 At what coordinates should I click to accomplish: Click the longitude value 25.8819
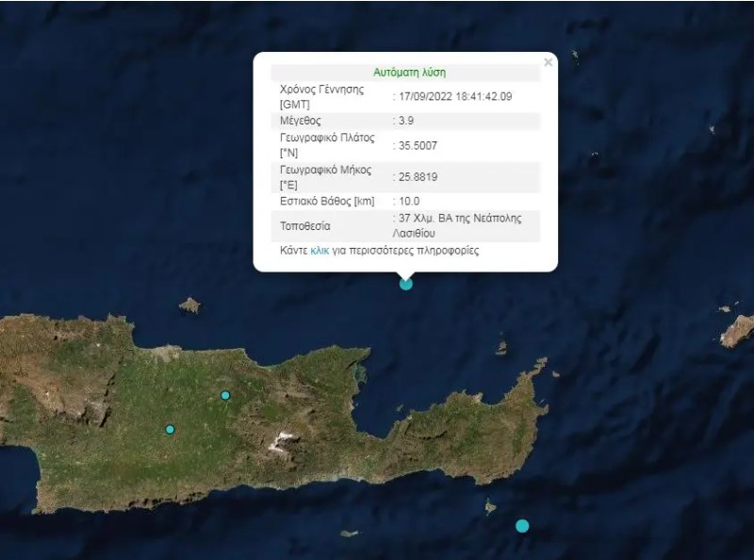[418, 177]
